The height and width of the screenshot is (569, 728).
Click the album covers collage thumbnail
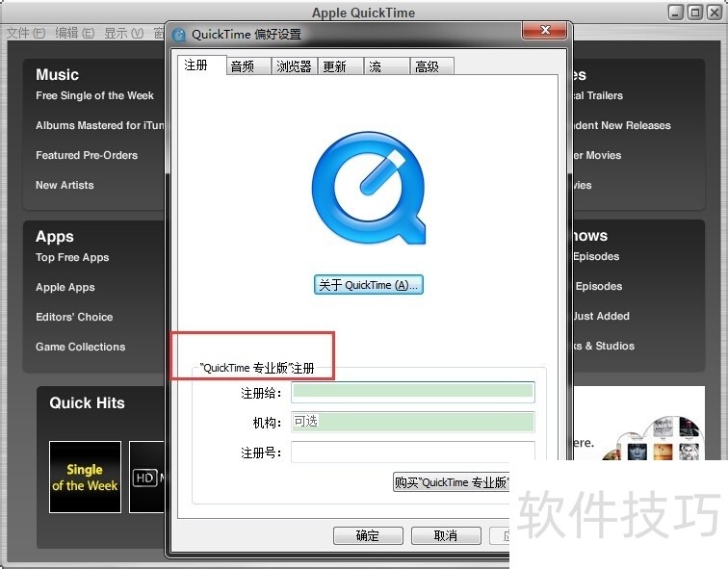click(x=654, y=439)
